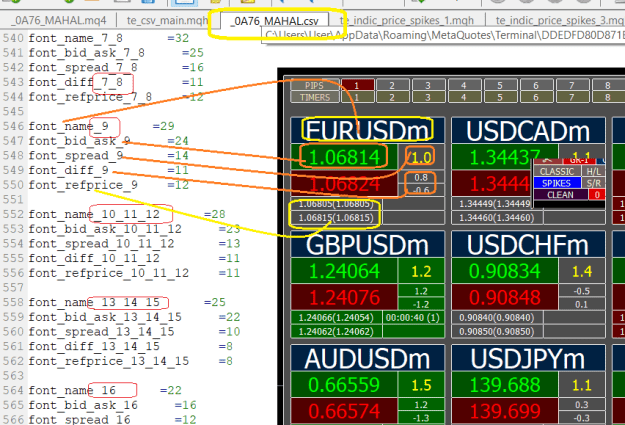This screenshot has width=625, height=425.
Task: Toggle TIMERS row button 5
Action: coord(500,97)
